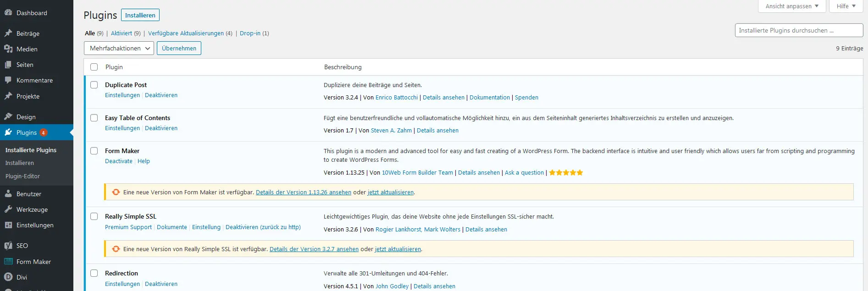Open author Enrico Battocchi link
Screen dimensions: 868x291
click(397, 98)
